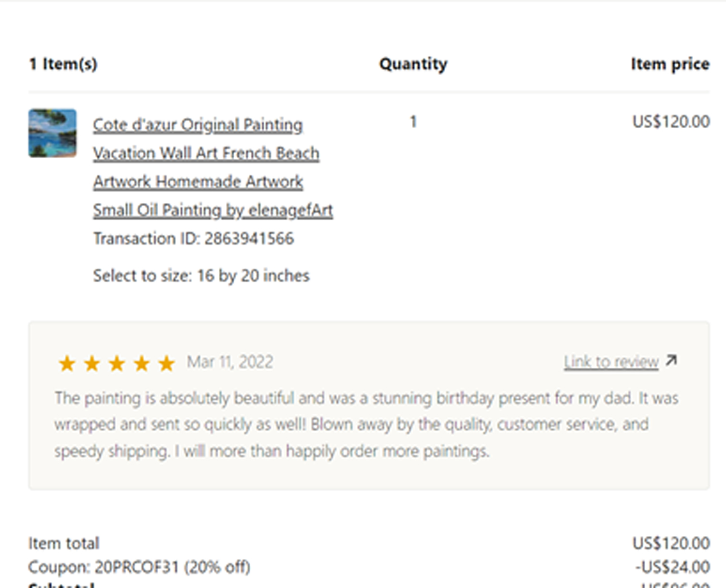Click the third gold star in the review

[117, 363]
